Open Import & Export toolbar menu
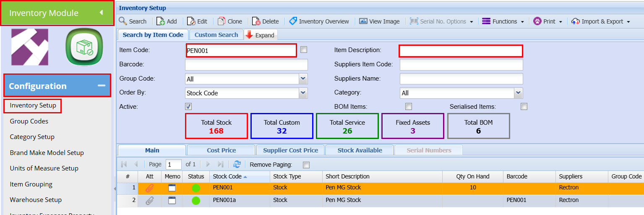The width and height of the screenshot is (644, 215). point(600,21)
